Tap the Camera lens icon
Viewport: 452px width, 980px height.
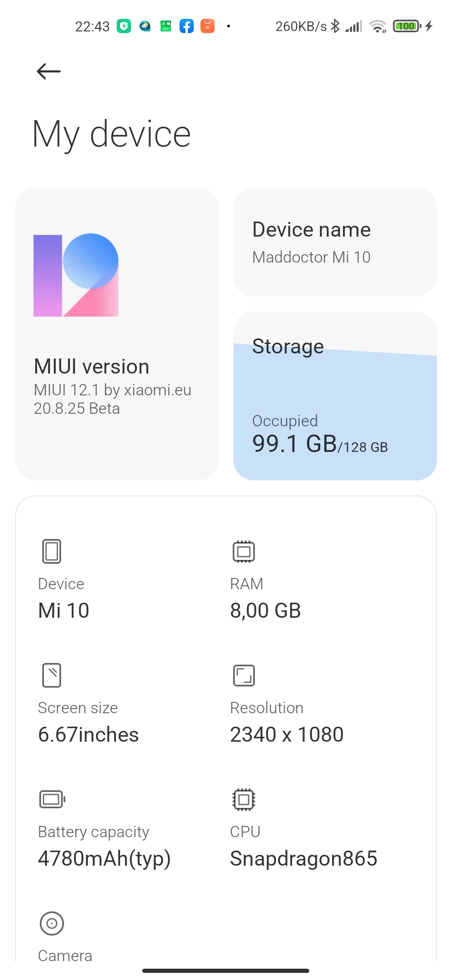click(52, 923)
